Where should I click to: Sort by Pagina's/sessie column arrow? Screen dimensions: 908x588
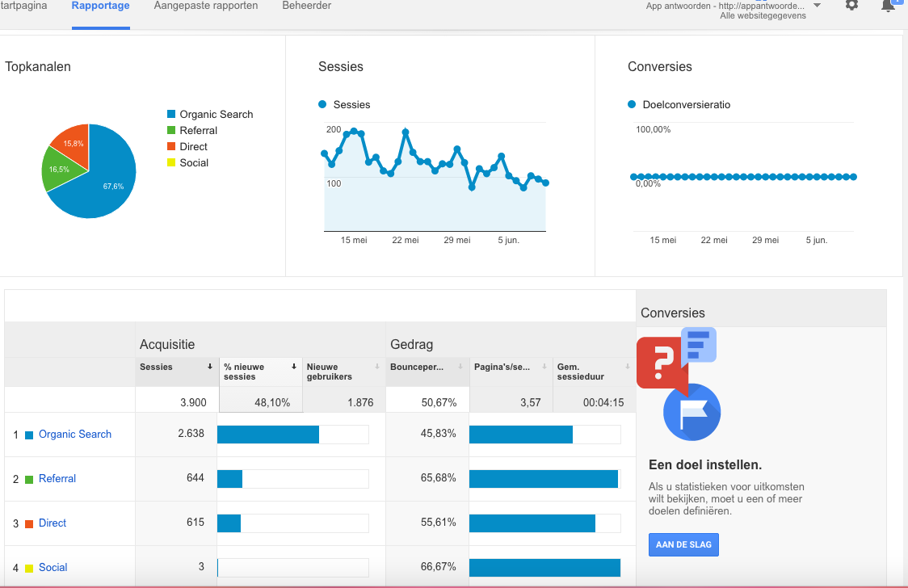544,367
